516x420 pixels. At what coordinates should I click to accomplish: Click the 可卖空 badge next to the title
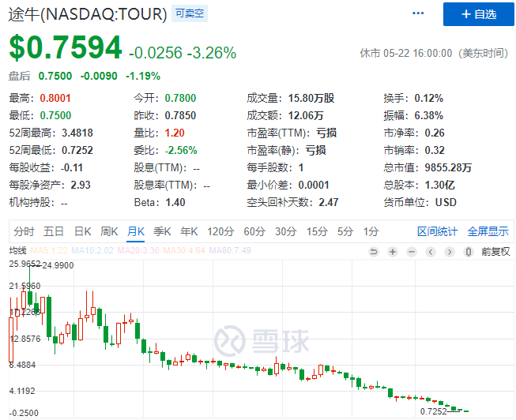tap(189, 14)
